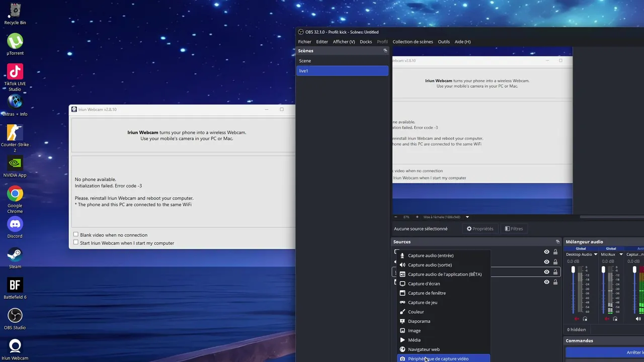
Task: Open the OBS Studio desktop icon
Action: click(15, 319)
